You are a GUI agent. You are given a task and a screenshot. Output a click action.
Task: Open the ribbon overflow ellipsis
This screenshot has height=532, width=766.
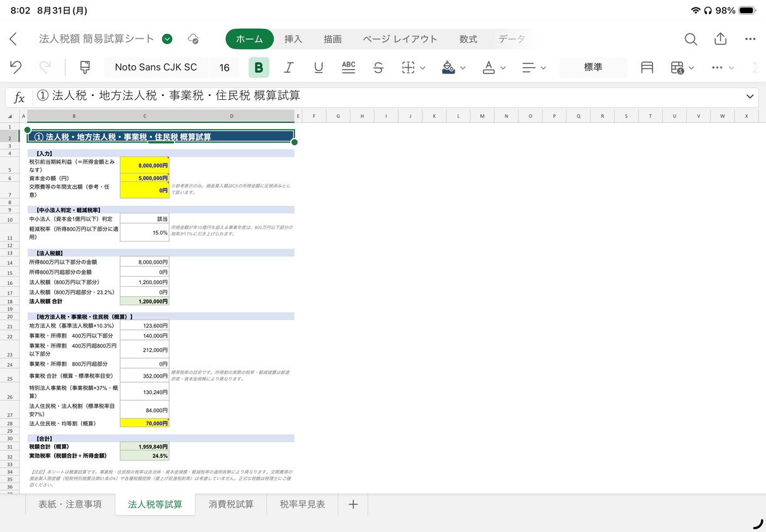pyautogui.click(x=718, y=67)
